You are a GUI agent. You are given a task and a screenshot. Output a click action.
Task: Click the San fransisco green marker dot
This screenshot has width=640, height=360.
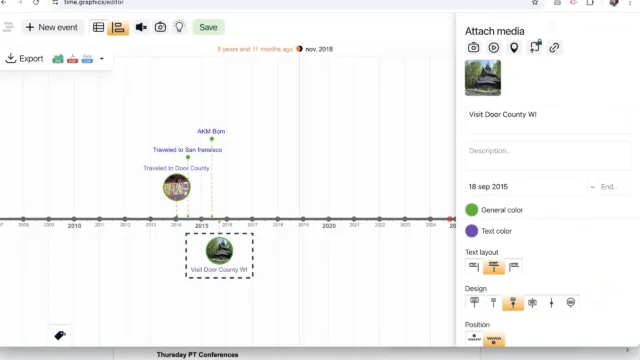[x=188, y=157]
